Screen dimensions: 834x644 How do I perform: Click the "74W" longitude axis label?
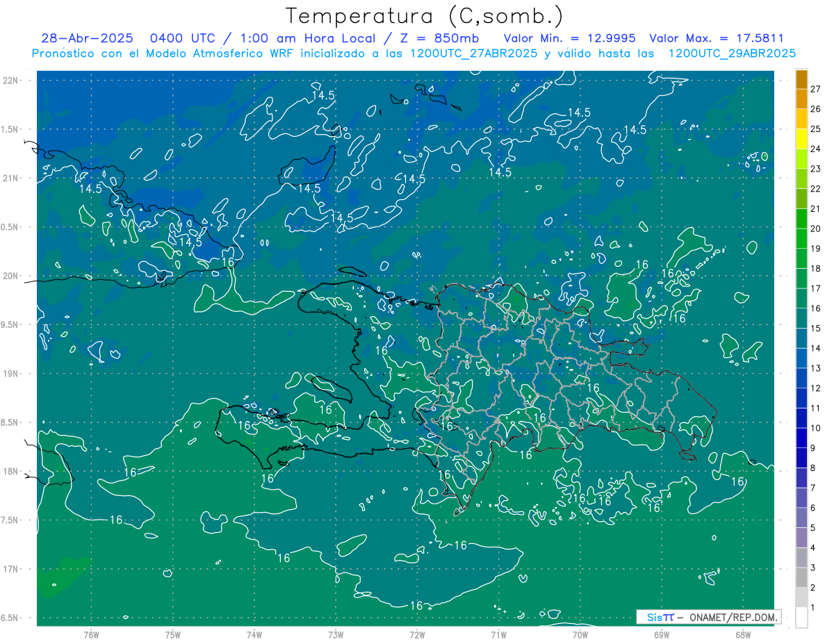pos(254,635)
